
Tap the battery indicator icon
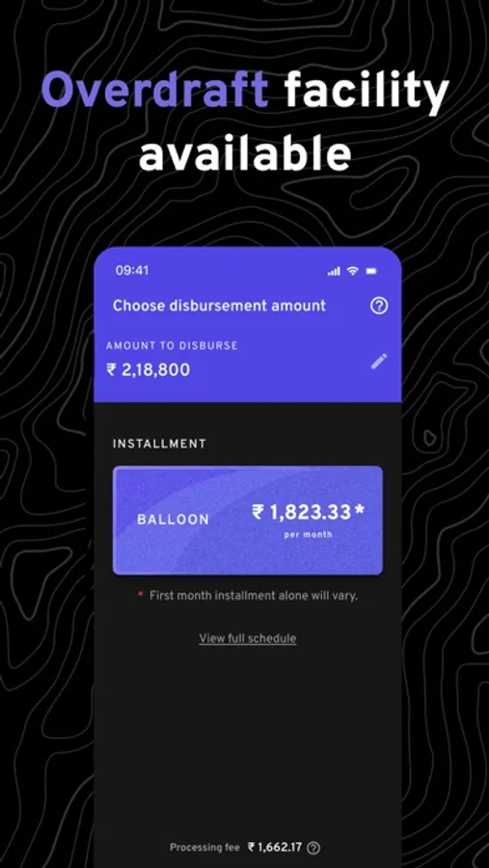pos(371,271)
